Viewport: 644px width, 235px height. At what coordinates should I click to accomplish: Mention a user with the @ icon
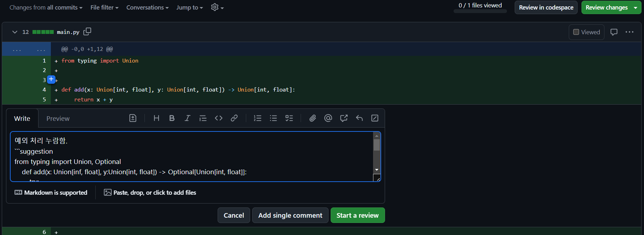point(328,118)
